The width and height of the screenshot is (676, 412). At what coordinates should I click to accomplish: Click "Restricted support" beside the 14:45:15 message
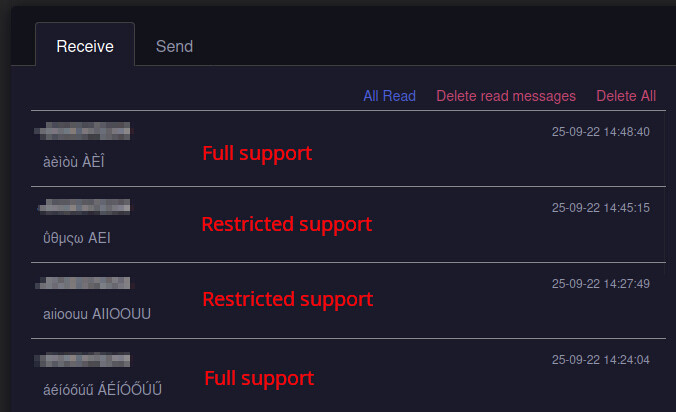point(287,224)
